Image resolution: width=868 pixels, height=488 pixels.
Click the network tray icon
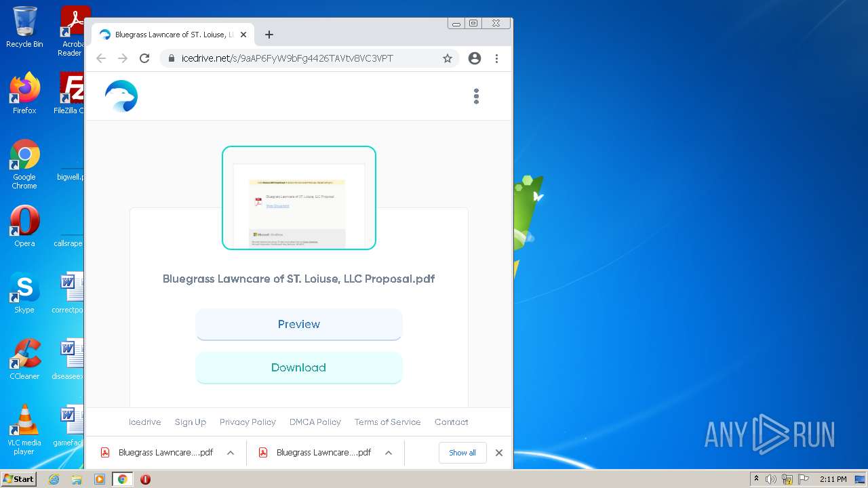coord(787,479)
